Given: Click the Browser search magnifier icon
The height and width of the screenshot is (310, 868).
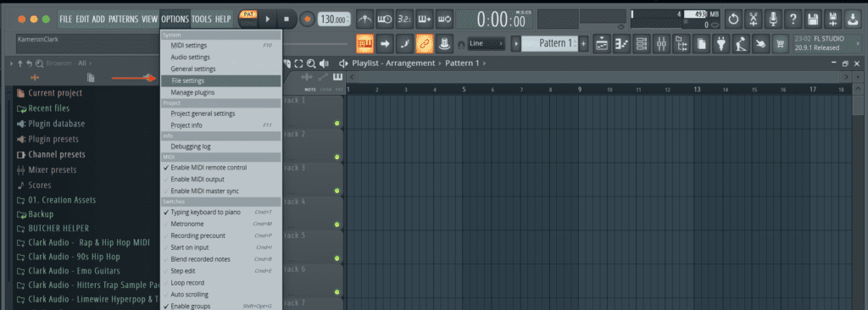Looking at the screenshot, I should [39, 64].
